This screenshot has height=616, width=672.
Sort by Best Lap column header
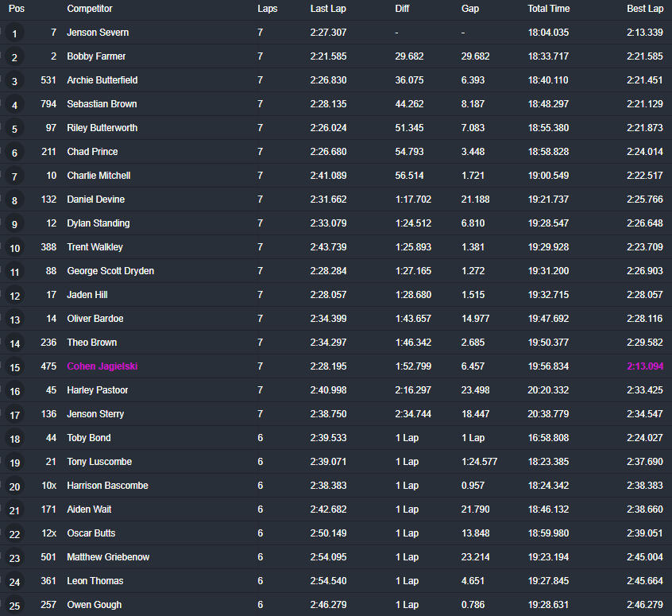click(644, 9)
